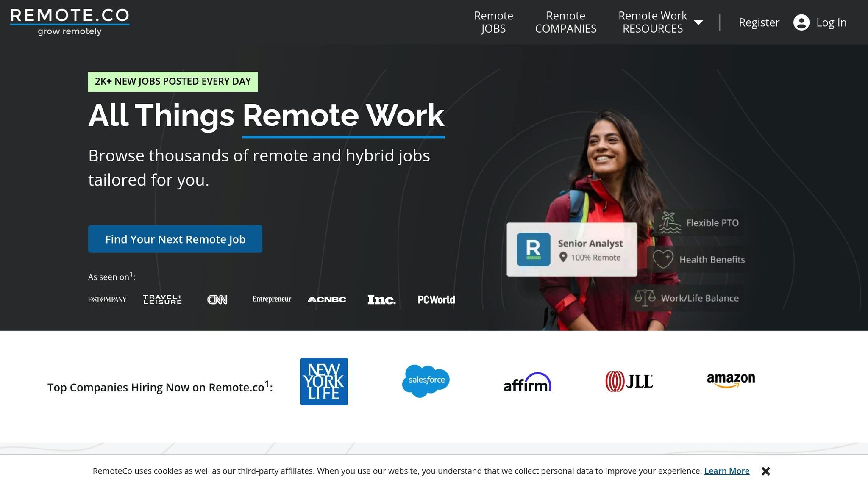This screenshot has width=868, height=488.
Task: Click Log In in the top navigation
Action: coord(832,22)
